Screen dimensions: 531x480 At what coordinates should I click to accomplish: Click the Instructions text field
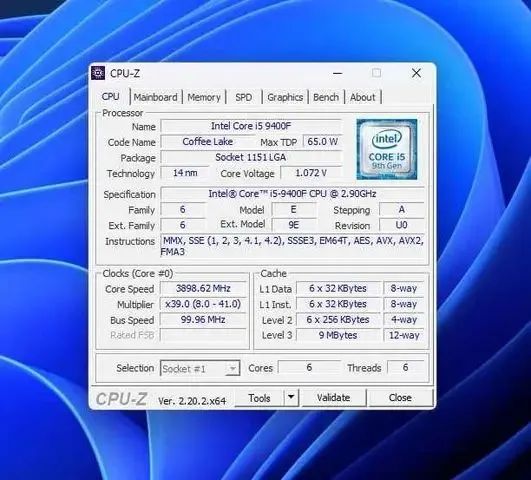tap(292, 246)
